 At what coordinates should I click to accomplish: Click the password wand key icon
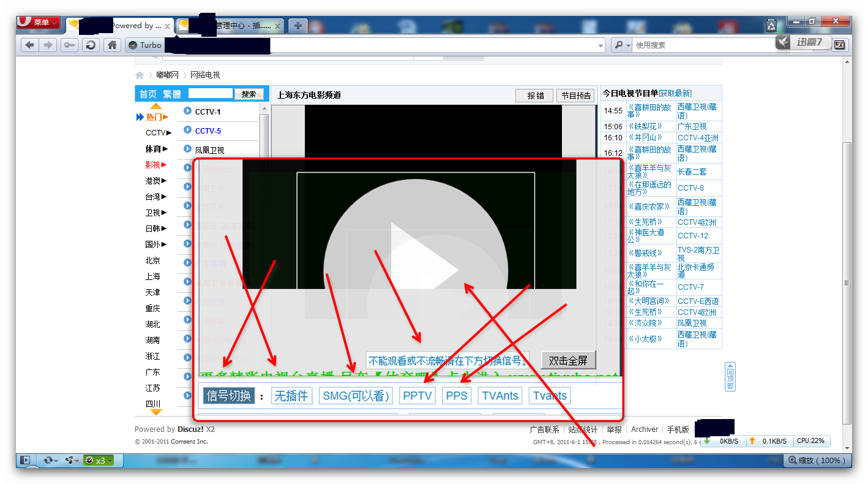[x=69, y=45]
